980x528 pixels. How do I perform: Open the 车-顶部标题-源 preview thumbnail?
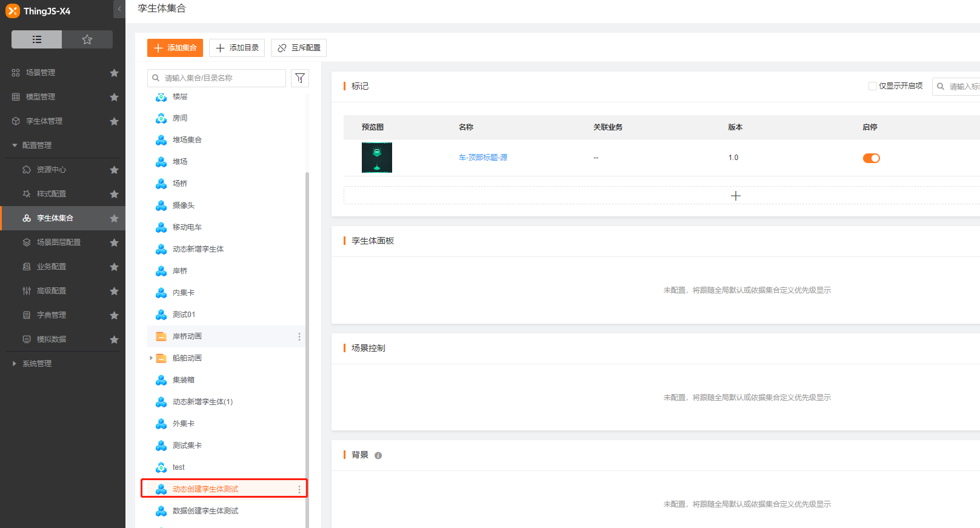tap(377, 158)
